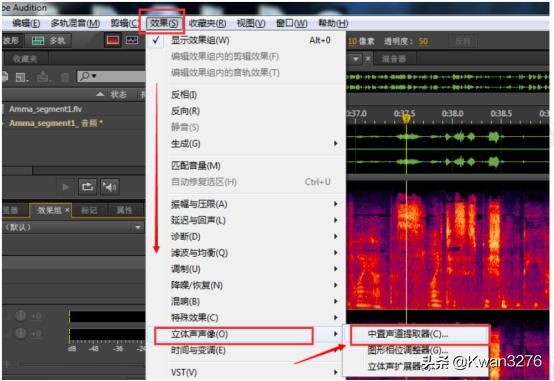
Task: Open the editor panel file dropdown arrow
Action: coord(355,59)
